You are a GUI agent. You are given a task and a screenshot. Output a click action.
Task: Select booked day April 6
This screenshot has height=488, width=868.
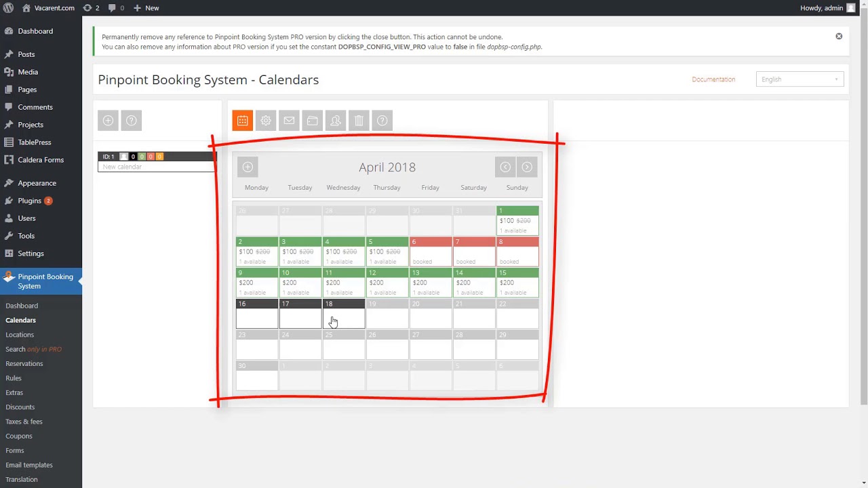(x=431, y=251)
